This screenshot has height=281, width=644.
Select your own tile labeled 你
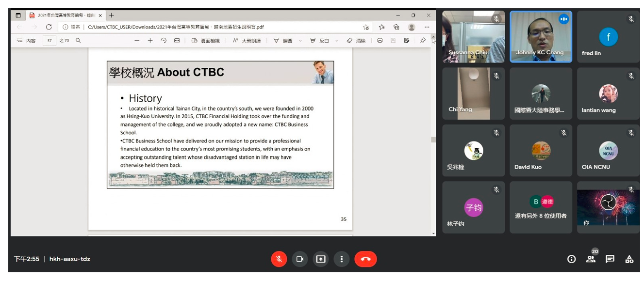pos(608,207)
